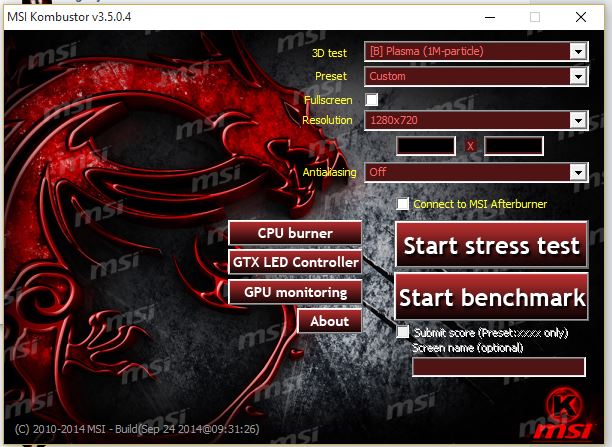Start stress test
The width and height of the screenshot is (612, 447).
pyautogui.click(x=491, y=245)
